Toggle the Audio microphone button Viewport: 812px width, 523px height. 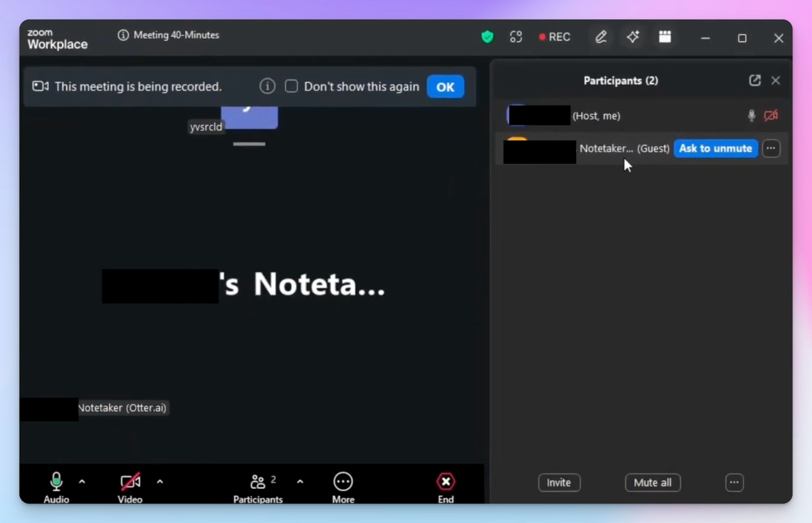56,487
